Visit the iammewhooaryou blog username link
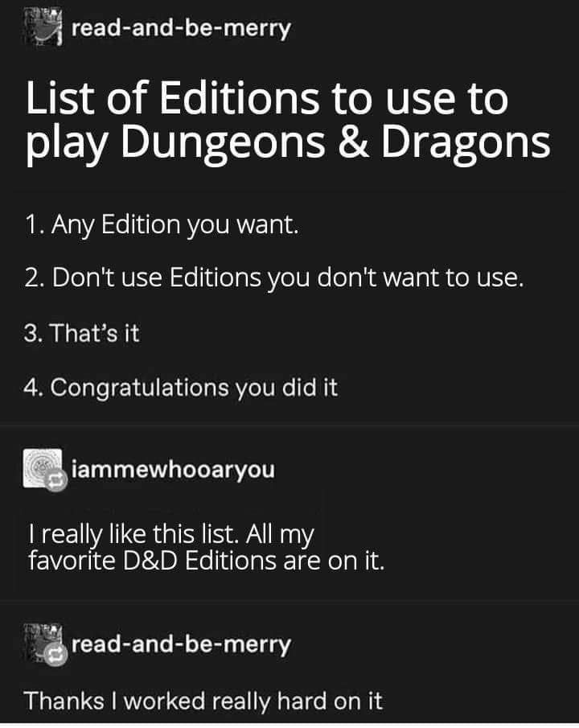Viewport: 579px width, 728px height. tap(173, 470)
